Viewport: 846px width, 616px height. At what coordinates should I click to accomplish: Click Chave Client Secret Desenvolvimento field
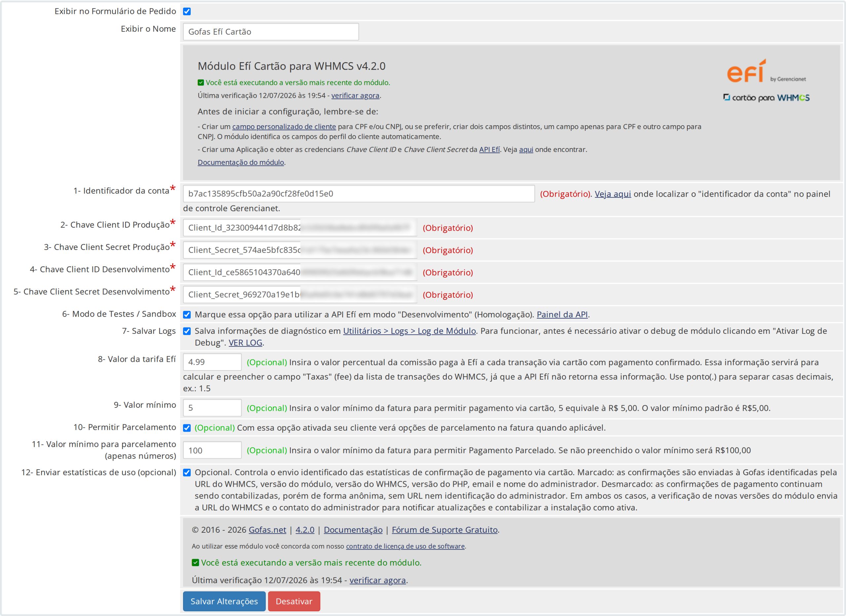(x=300, y=295)
